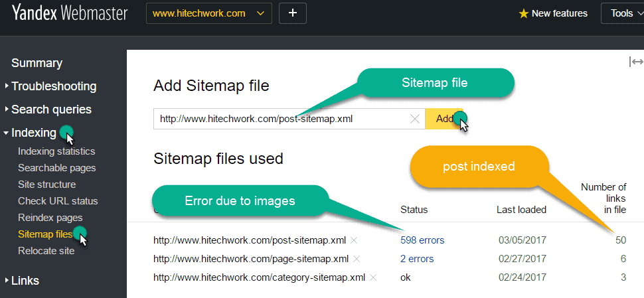Click the category-sitemap.xml URL in the list
Image resolution: width=644 pixels, height=298 pixels.
(259, 277)
